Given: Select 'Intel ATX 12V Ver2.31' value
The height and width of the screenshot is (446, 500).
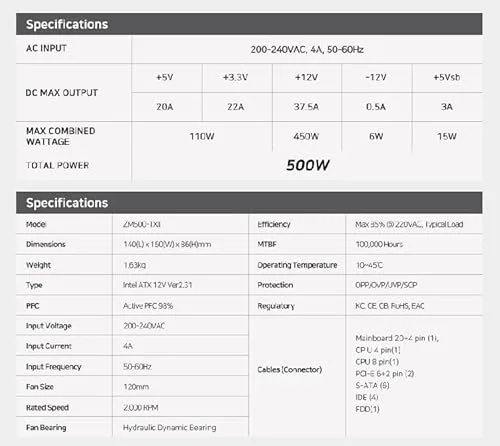Looking at the screenshot, I should [158, 285].
